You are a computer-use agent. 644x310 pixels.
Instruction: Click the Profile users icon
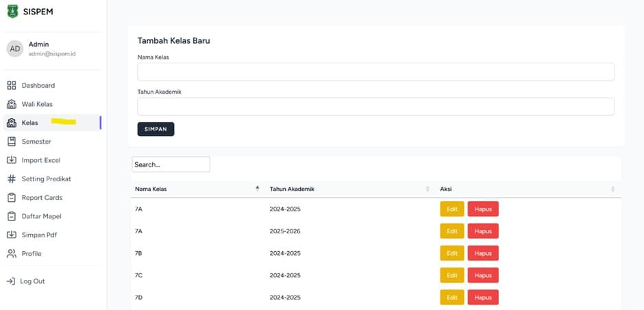(x=11, y=254)
